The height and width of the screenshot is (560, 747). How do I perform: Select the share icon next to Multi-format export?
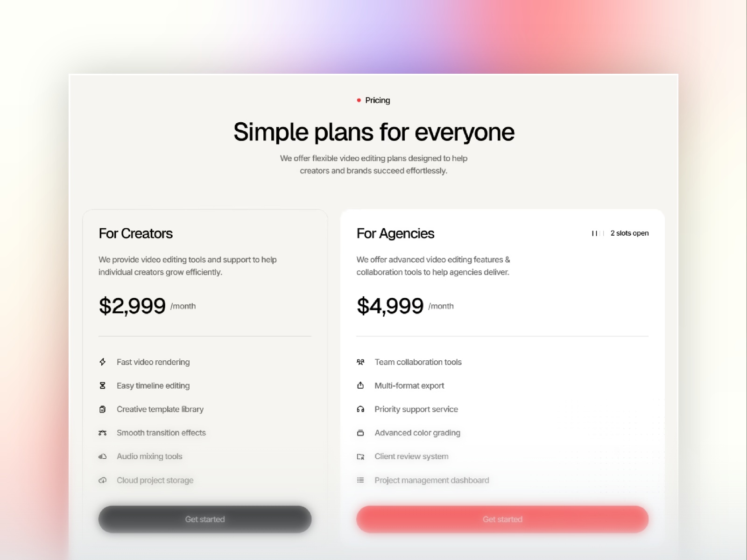pos(360,385)
